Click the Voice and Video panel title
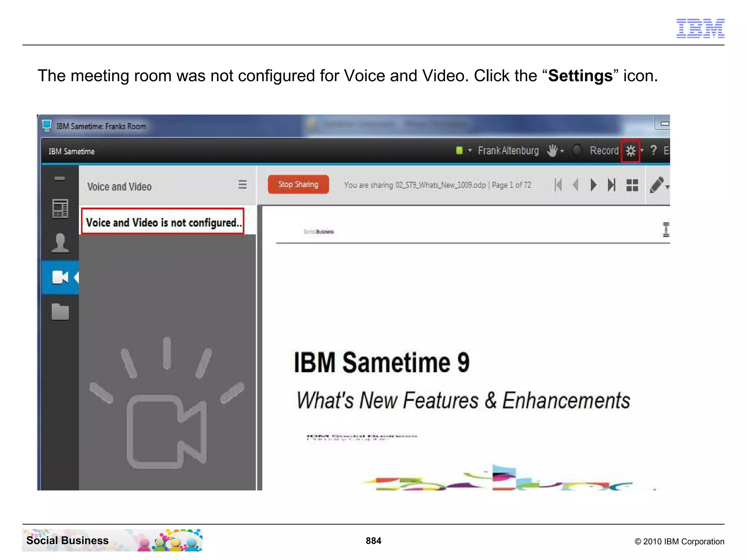Image resolution: width=747 pixels, height=560 pixels. 119,187
